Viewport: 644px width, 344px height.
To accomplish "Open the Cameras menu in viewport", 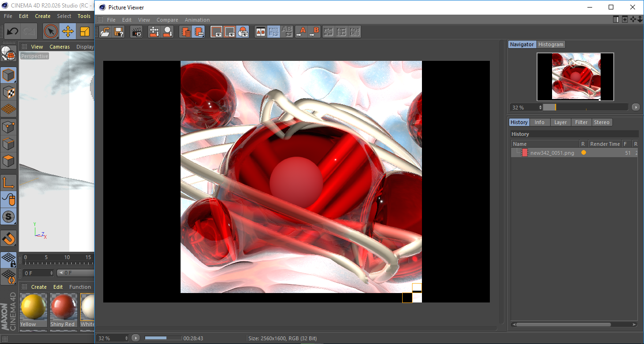I will (x=60, y=47).
